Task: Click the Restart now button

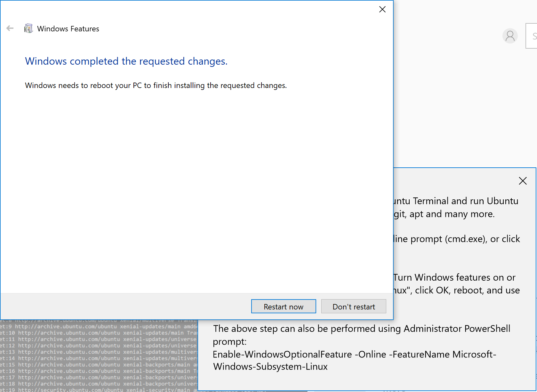Action: (284, 307)
